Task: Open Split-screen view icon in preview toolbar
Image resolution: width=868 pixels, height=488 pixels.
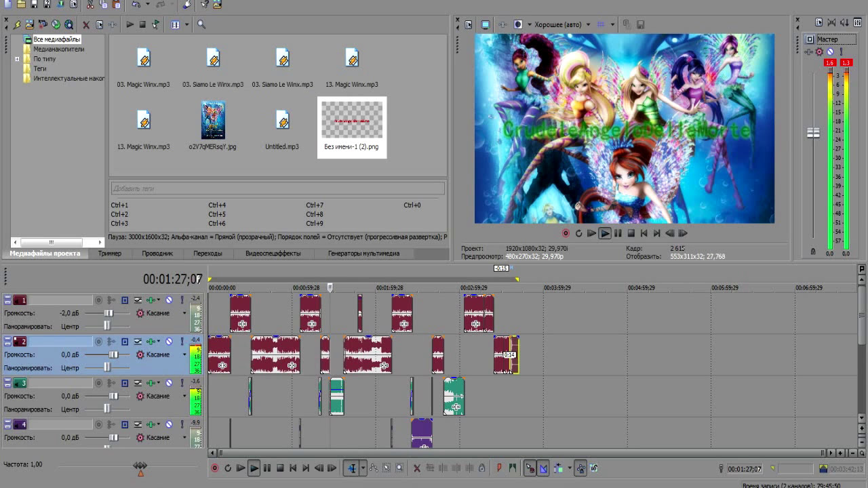Action: click(x=518, y=25)
